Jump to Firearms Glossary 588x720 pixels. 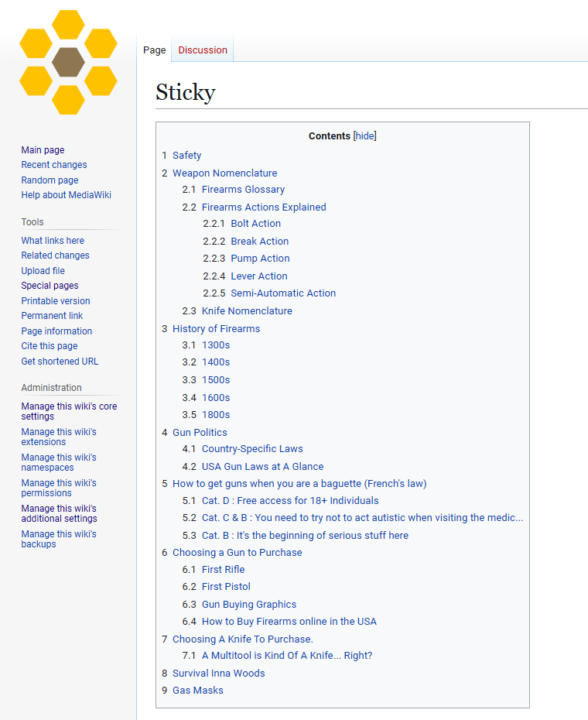(243, 190)
